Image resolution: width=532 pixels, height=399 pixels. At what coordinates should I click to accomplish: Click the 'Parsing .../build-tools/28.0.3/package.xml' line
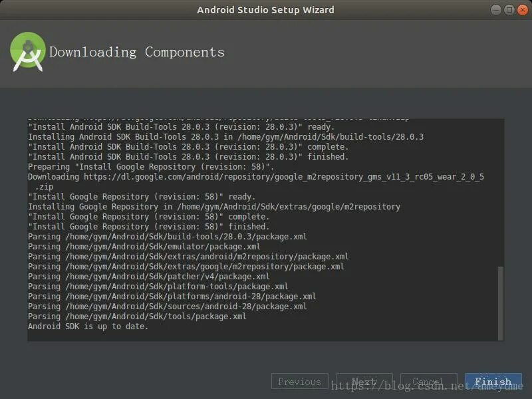pyautogui.click(x=168, y=237)
